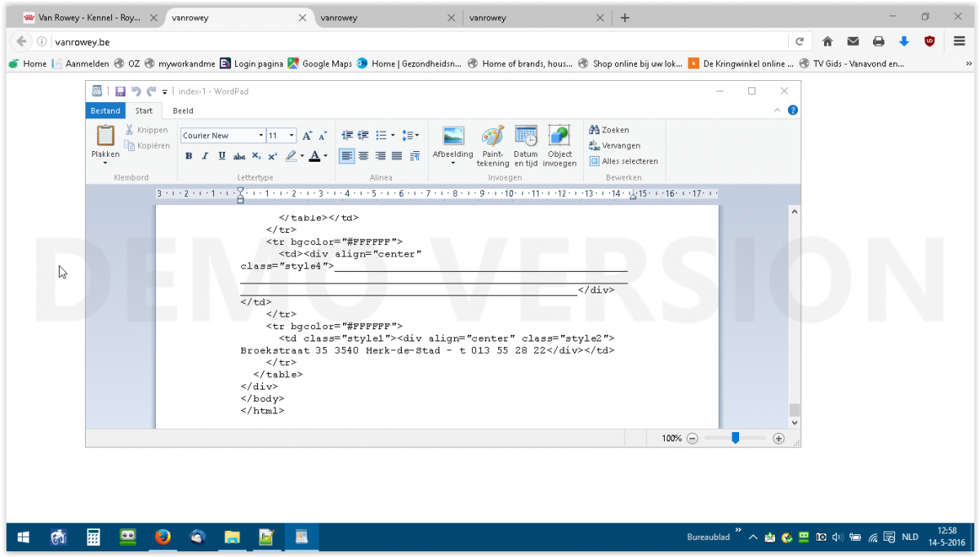
Task: Click the Grow font icon
Action: pyautogui.click(x=307, y=136)
